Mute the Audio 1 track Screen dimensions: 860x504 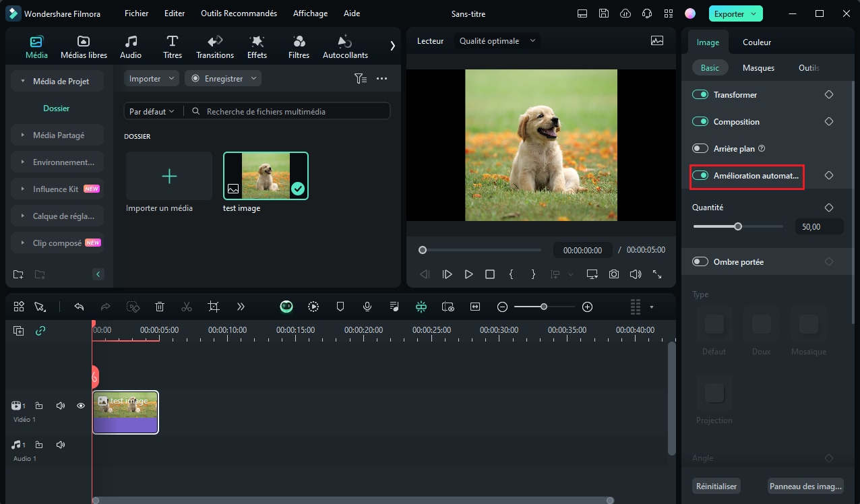pos(61,445)
